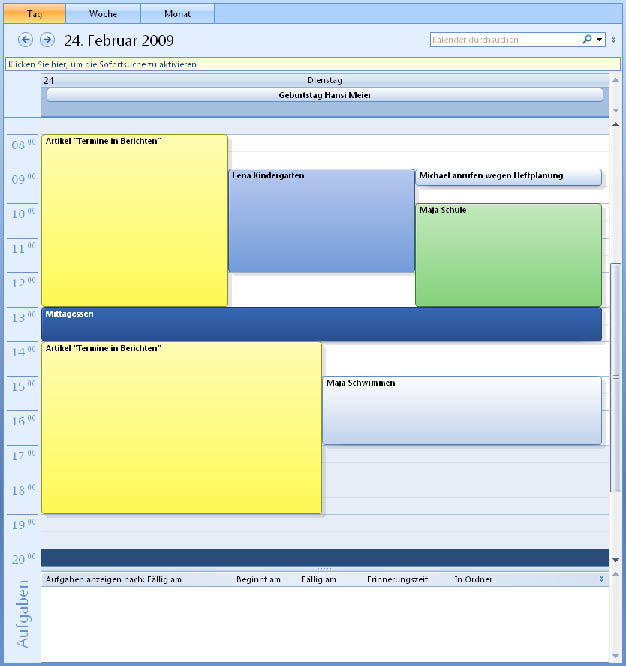
Task: Collapse the task list chevron
Action: (x=601, y=579)
